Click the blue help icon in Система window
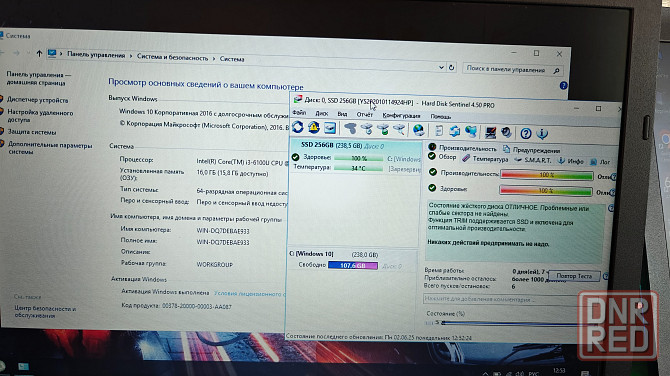The image size is (670, 376). pos(563,85)
